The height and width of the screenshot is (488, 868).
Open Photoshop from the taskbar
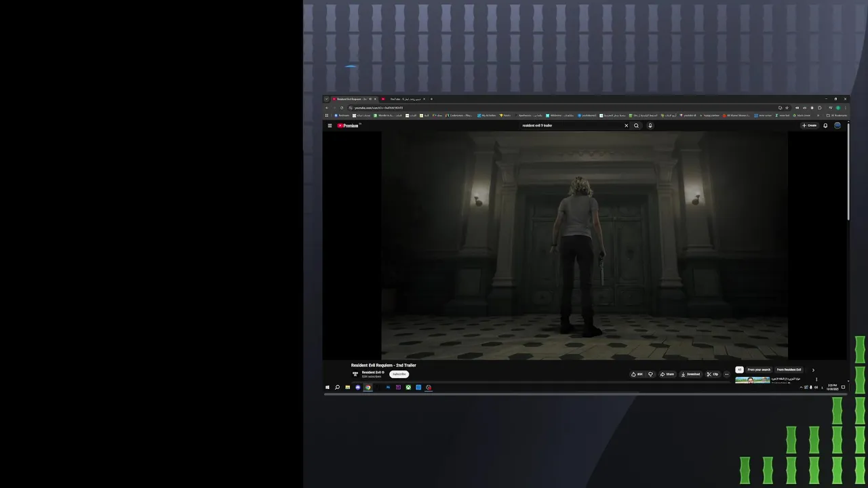388,388
